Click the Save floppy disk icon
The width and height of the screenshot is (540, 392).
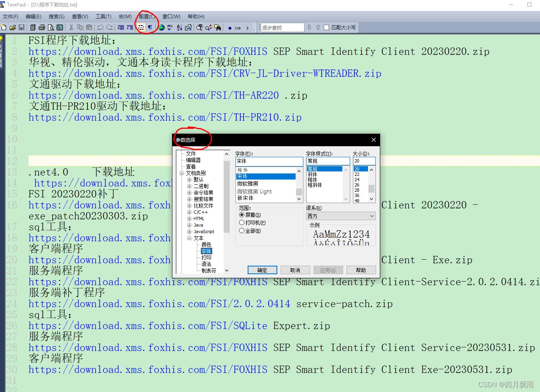22,28
